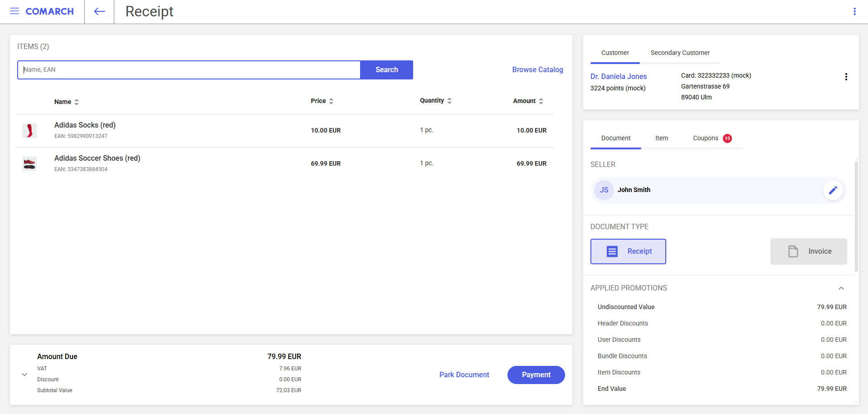Collapse the Amount Due details chevron

point(24,375)
